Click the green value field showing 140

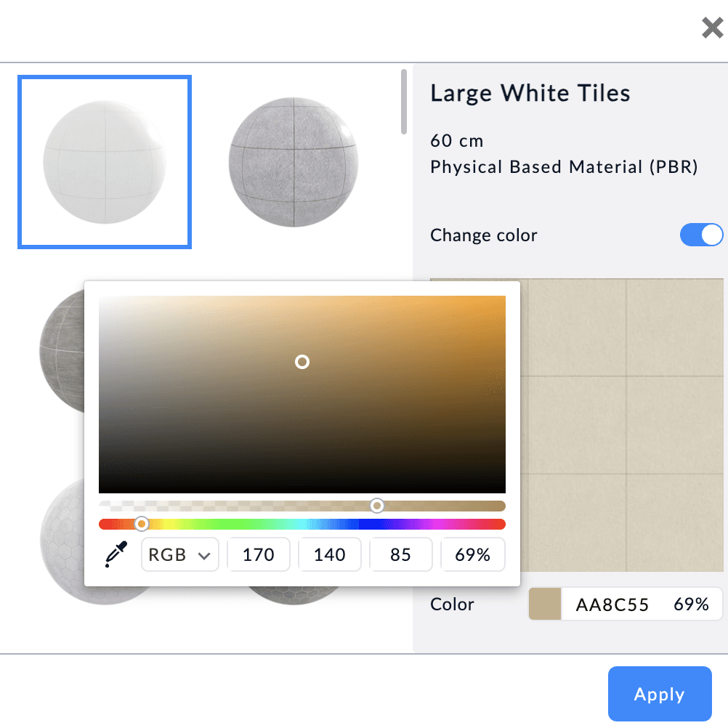pos(329,555)
